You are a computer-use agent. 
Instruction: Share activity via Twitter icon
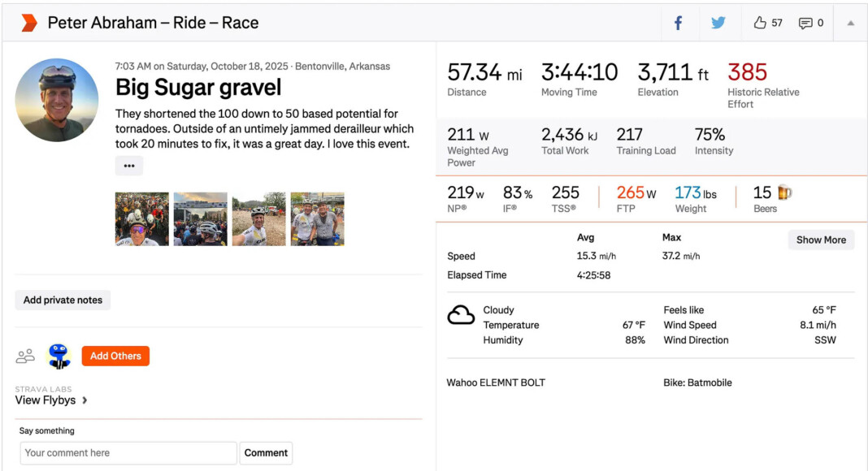click(718, 23)
